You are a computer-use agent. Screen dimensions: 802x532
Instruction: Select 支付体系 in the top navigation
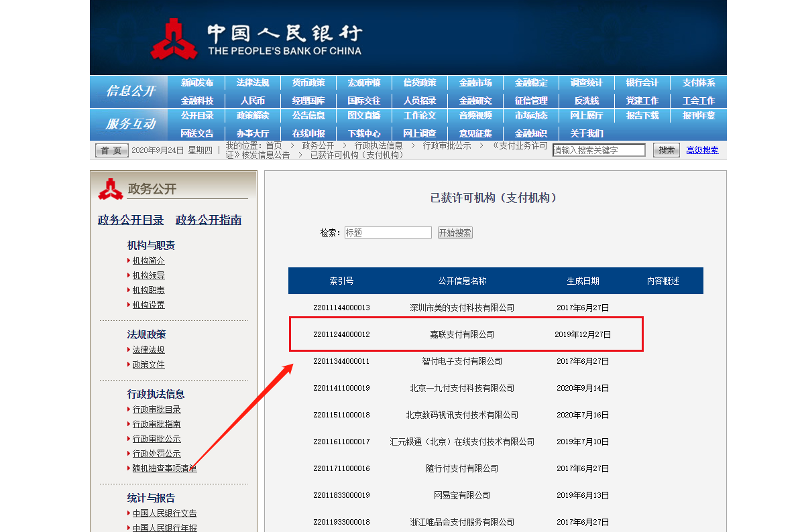point(698,83)
